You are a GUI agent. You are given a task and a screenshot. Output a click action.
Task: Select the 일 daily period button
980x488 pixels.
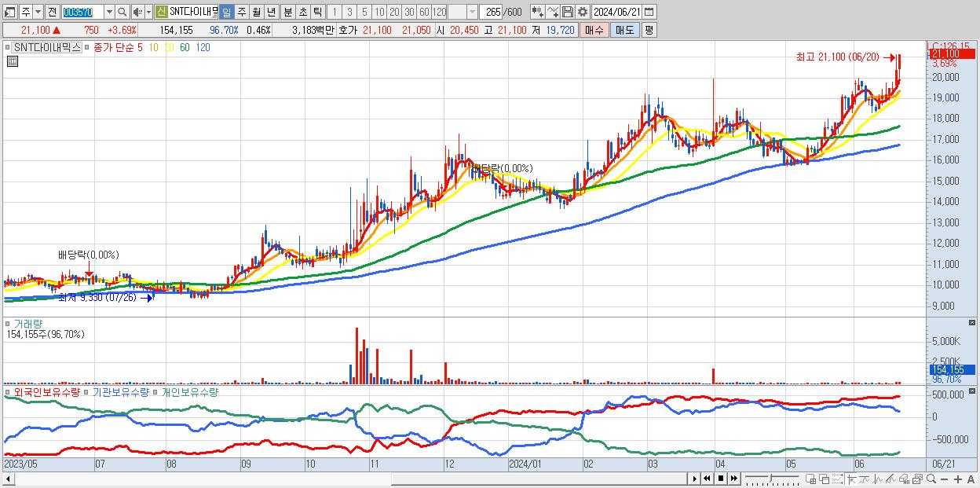tap(226, 12)
